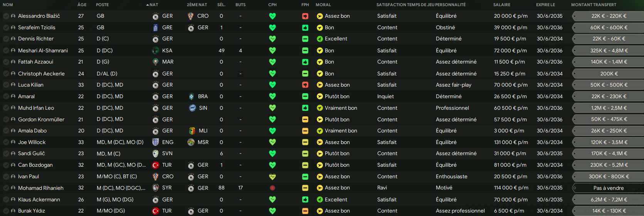Tick the selection circle beside Fattah Azzaoui

6,62
